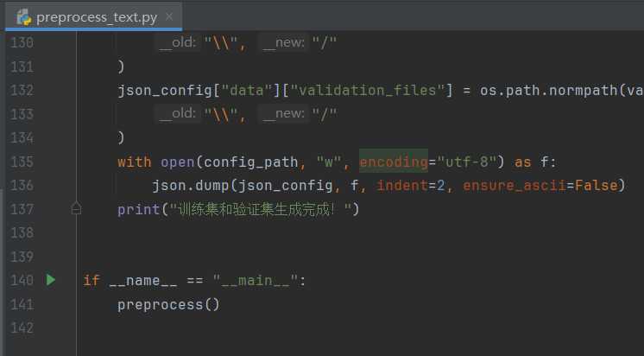Run script using green gutter arrow
This screenshot has width=644, height=356.
coord(51,280)
